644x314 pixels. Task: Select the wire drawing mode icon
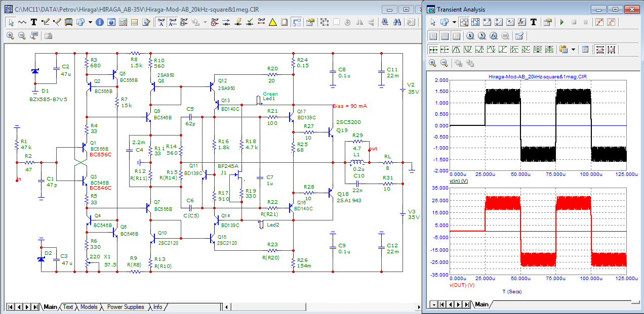tap(22, 22)
